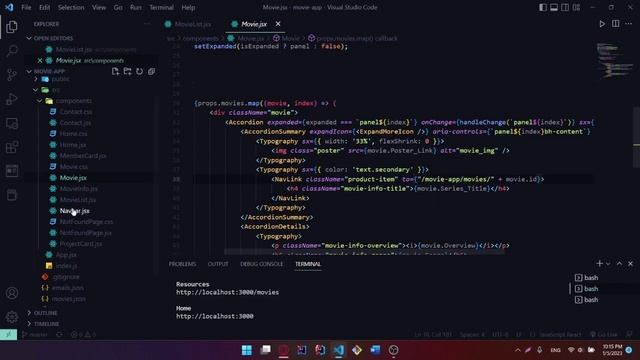The width and height of the screenshot is (640, 360).
Task: Open the File menu
Action: click(26, 7)
